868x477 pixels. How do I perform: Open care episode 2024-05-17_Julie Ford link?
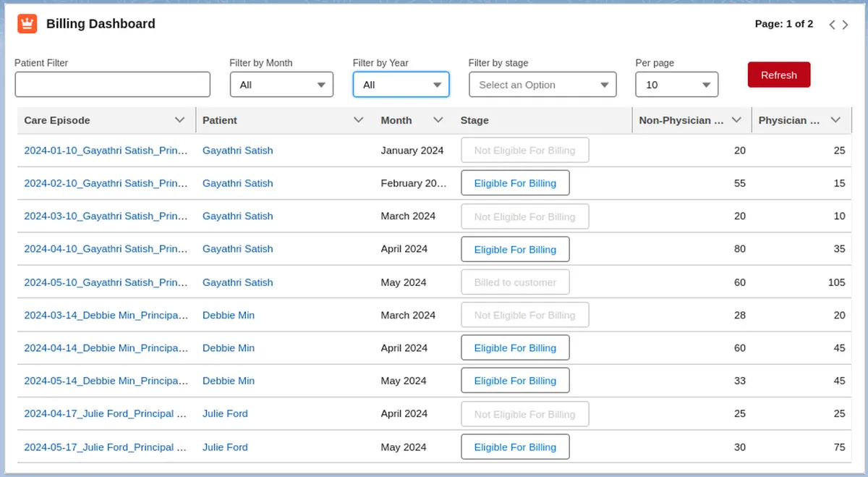[106, 447]
